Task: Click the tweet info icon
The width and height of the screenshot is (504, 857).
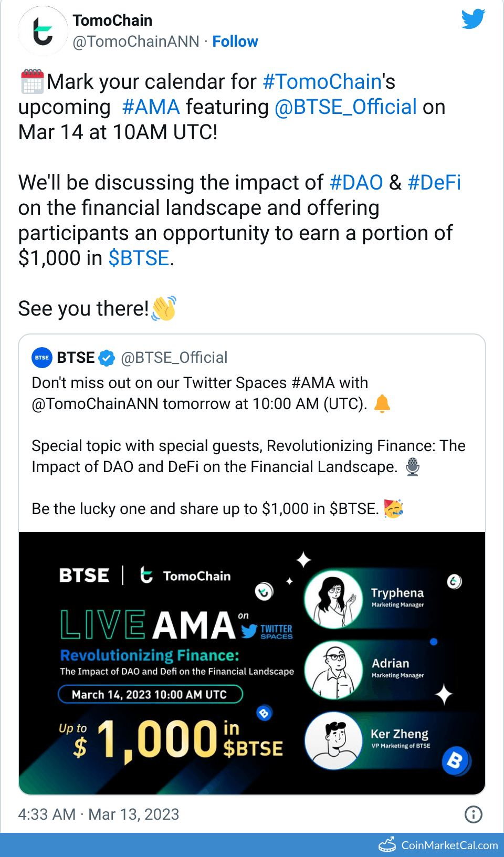Action: point(473,814)
